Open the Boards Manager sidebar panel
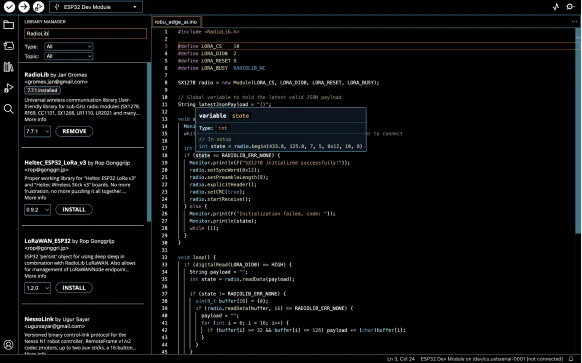The image size is (582, 363). point(9,46)
